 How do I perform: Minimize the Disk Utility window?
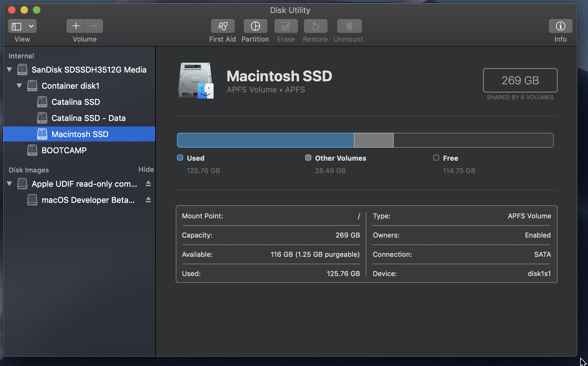pyautogui.click(x=24, y=10)
